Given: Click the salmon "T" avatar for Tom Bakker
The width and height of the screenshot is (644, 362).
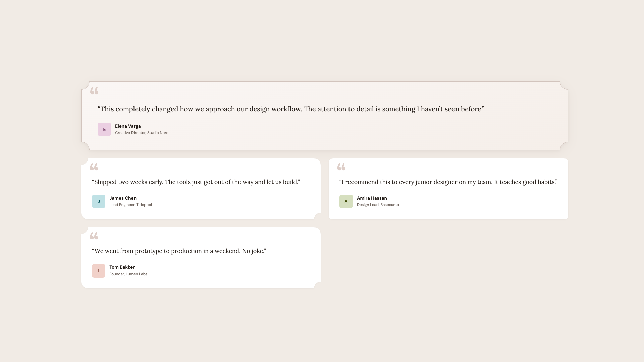Looking at the screenshot, I should [99, 271].
